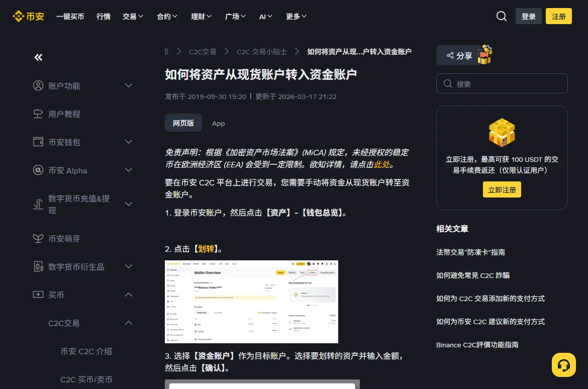The image size is (588, 389).
Task: Select 币安 C2C 介绍 in the sidebar
Action: pyautogui.click(x=86, y=351)
